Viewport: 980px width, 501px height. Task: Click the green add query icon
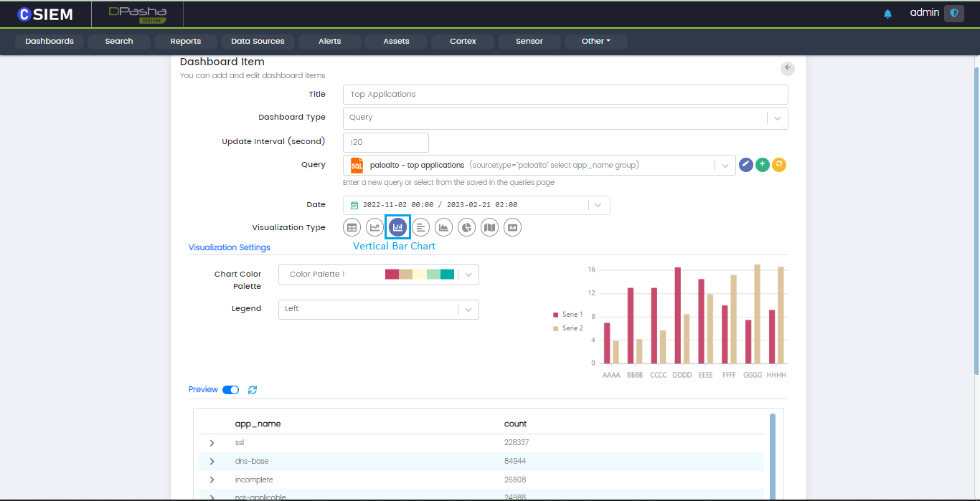tap(763, 165)
